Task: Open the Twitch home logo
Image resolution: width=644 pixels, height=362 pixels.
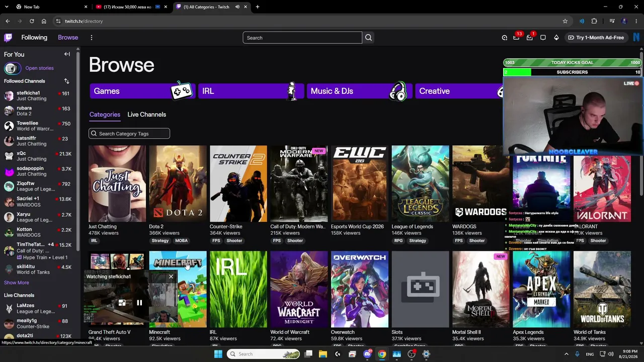Action: pos(8,38)
